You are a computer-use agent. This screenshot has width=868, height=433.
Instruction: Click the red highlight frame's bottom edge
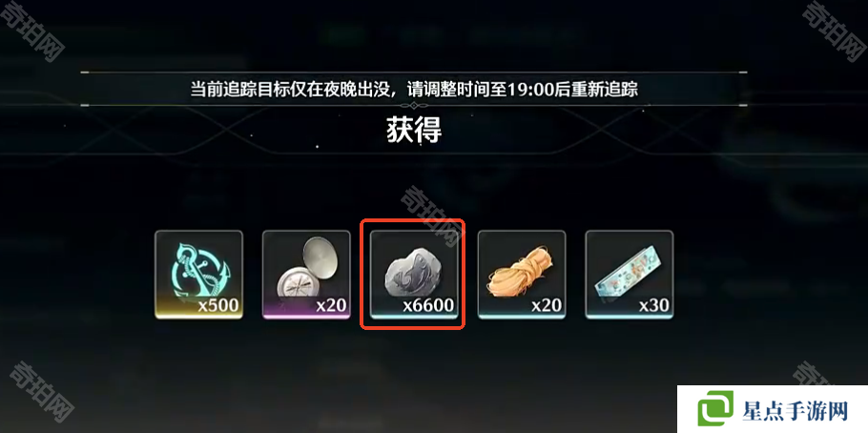[412, 327]
